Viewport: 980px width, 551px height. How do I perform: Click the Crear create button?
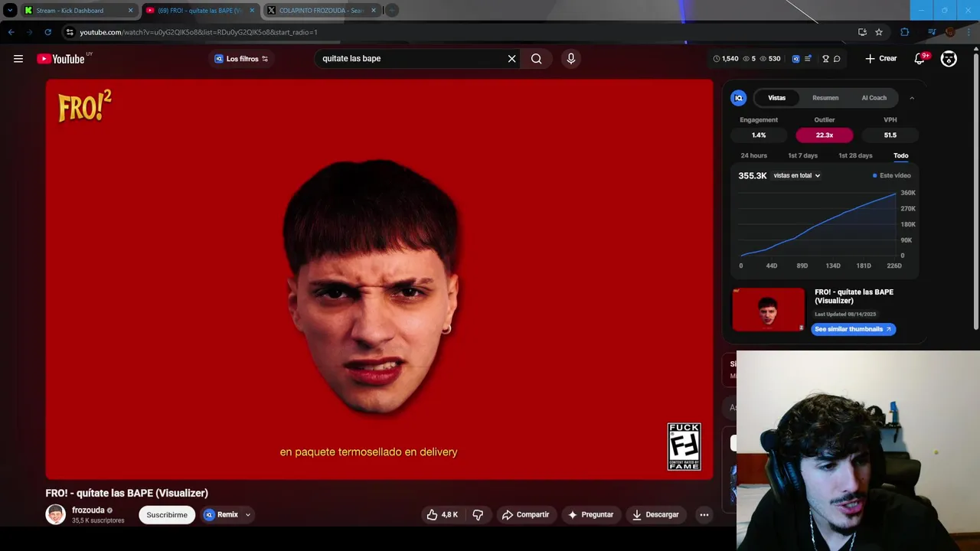tap(880, 58)
